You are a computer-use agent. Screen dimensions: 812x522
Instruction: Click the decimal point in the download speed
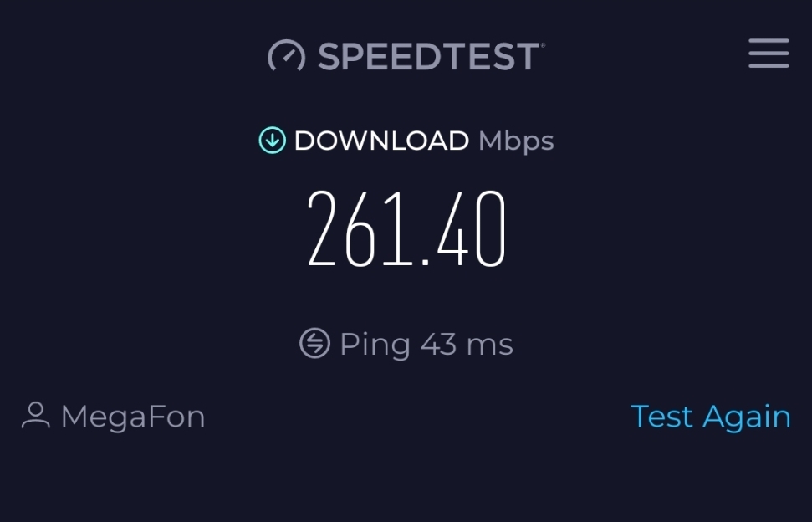pyautogui.click(x=426, y=262)
